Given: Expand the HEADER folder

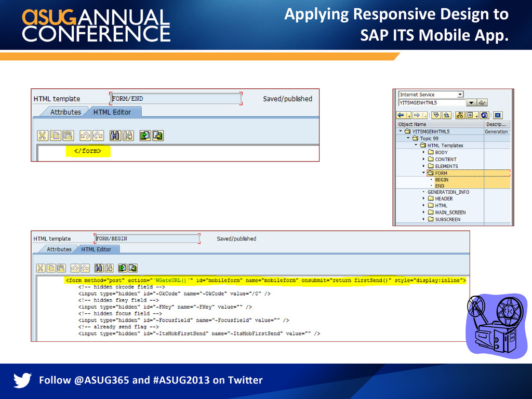Looking at the screenshot, I should (423, 198).
